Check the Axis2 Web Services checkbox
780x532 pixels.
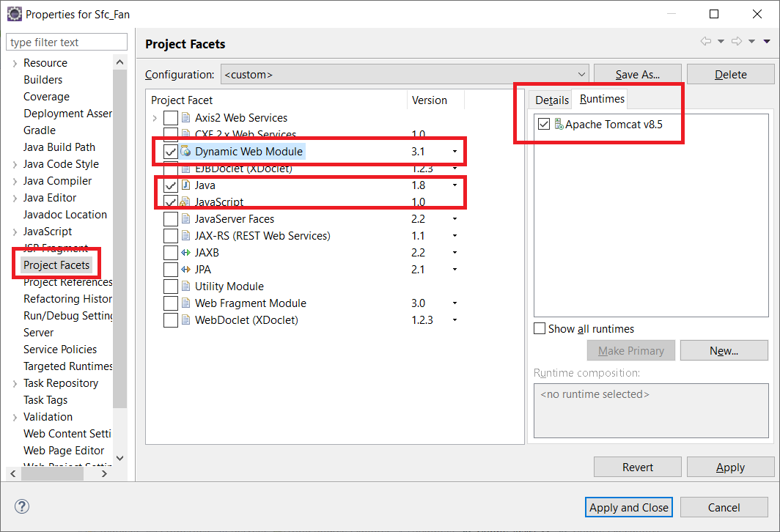pos(171,118)
